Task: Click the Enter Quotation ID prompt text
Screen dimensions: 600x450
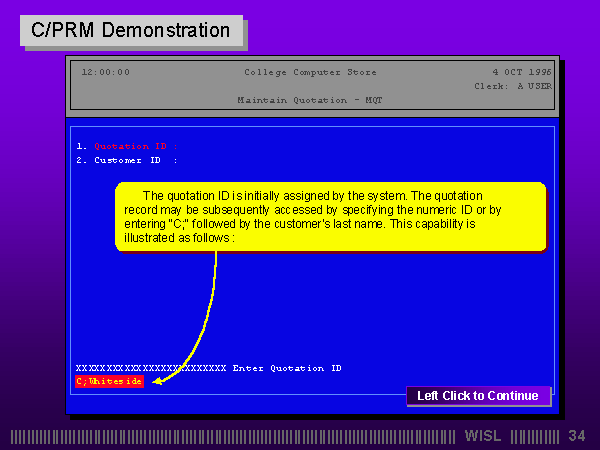Action: 287,368
